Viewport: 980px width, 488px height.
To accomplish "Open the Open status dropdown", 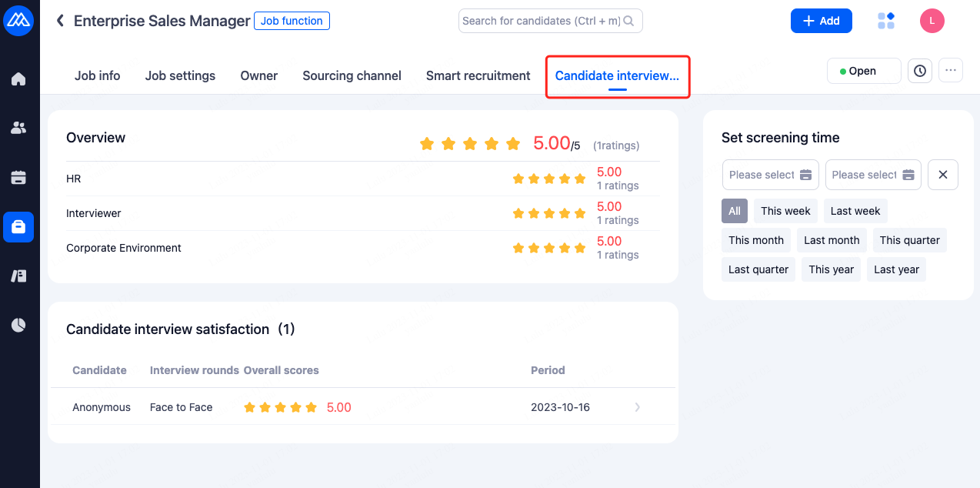I will coord(863,71).
